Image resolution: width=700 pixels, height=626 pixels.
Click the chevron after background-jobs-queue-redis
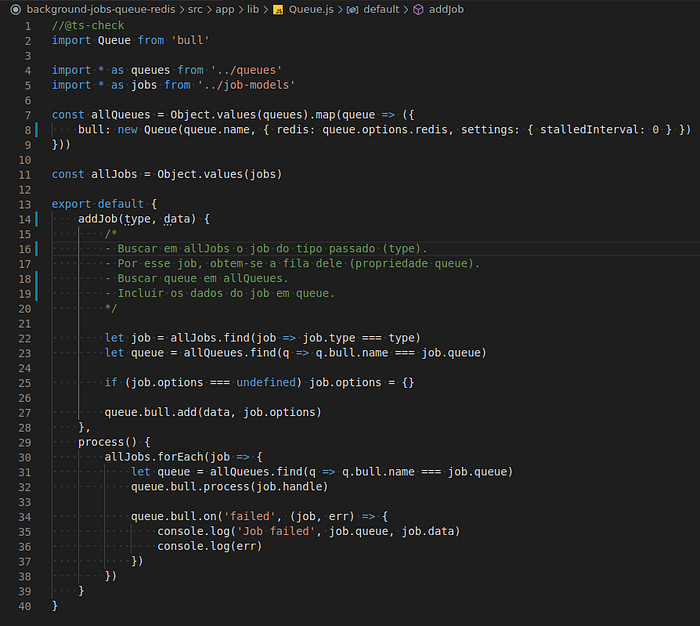[x=182, y=10]
